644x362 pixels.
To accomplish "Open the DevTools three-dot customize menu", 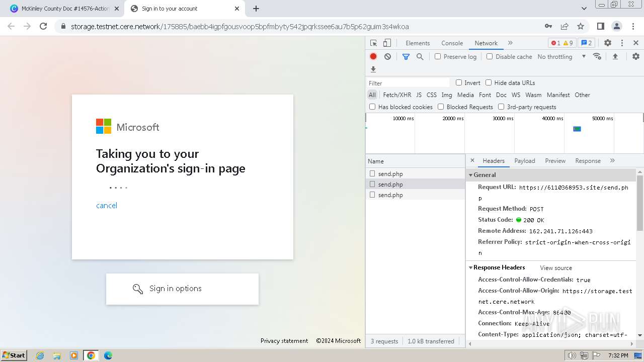I will click(x=622, y=43).
